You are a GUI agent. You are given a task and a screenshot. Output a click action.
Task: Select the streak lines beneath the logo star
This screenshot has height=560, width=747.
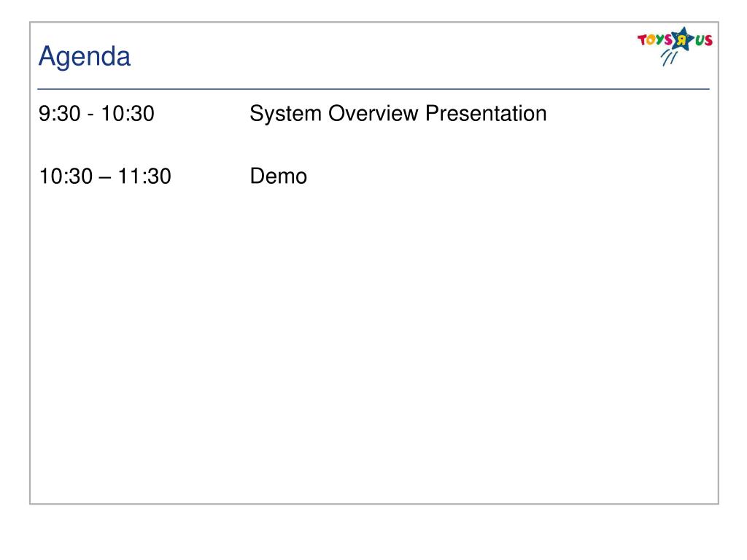(669, 58)
